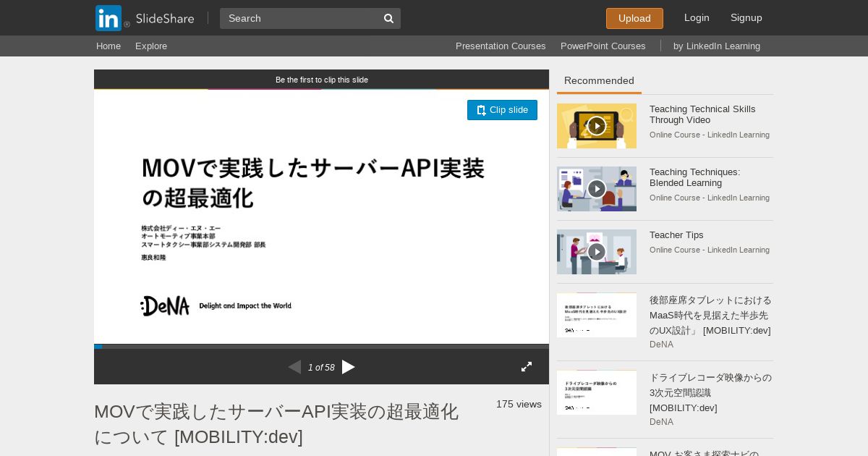The image size is (868, 456).
Task: Open 後部座席タブレットにおける MaaS時代 presentation title
Action: coord(710,315)
